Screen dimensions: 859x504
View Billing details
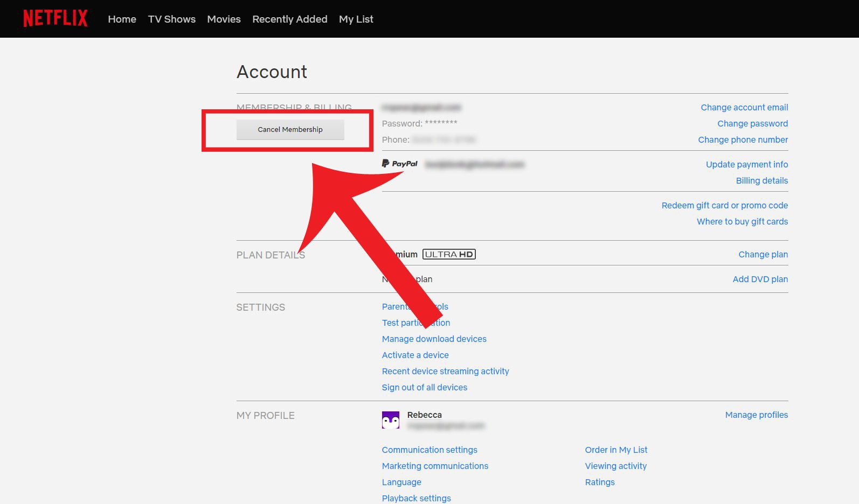coord(762,181)
